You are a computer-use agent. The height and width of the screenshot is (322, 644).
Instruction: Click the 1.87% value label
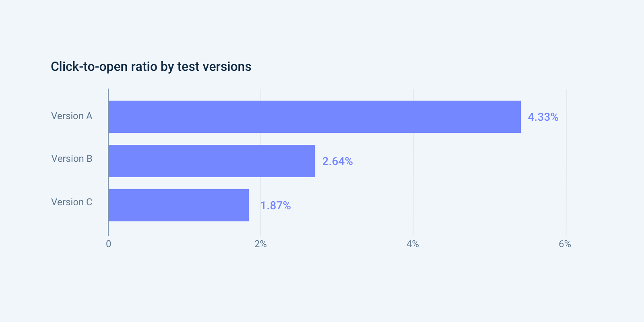[275, 206]
